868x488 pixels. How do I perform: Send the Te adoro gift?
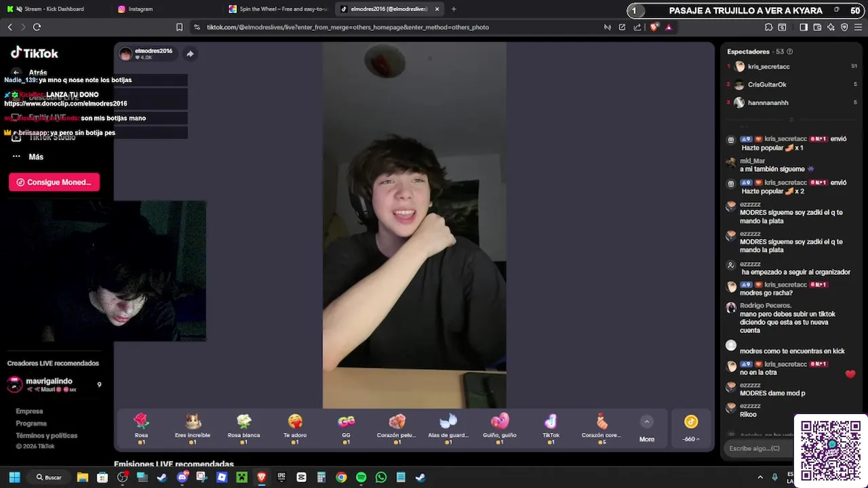coord(295,428)
